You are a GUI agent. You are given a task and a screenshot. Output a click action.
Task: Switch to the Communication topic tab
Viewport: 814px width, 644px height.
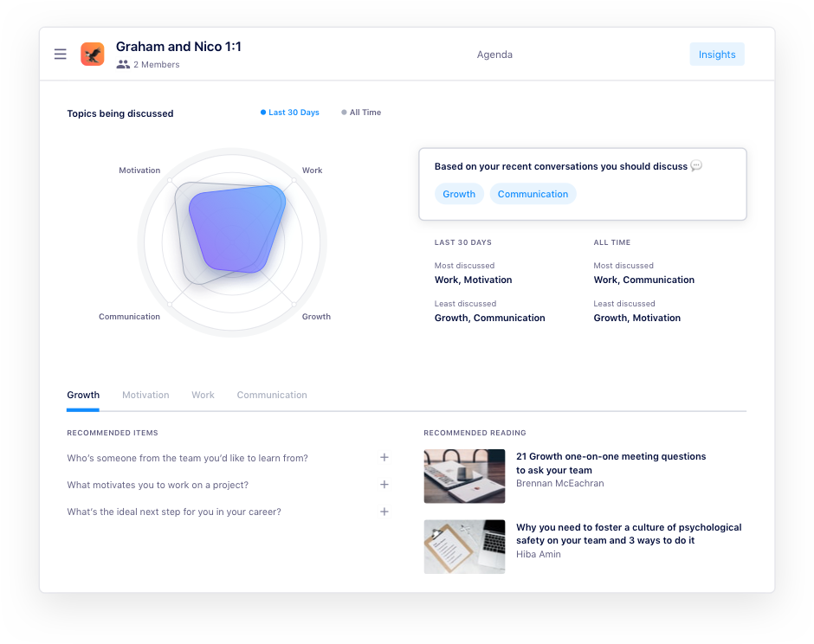pos(272,395)
